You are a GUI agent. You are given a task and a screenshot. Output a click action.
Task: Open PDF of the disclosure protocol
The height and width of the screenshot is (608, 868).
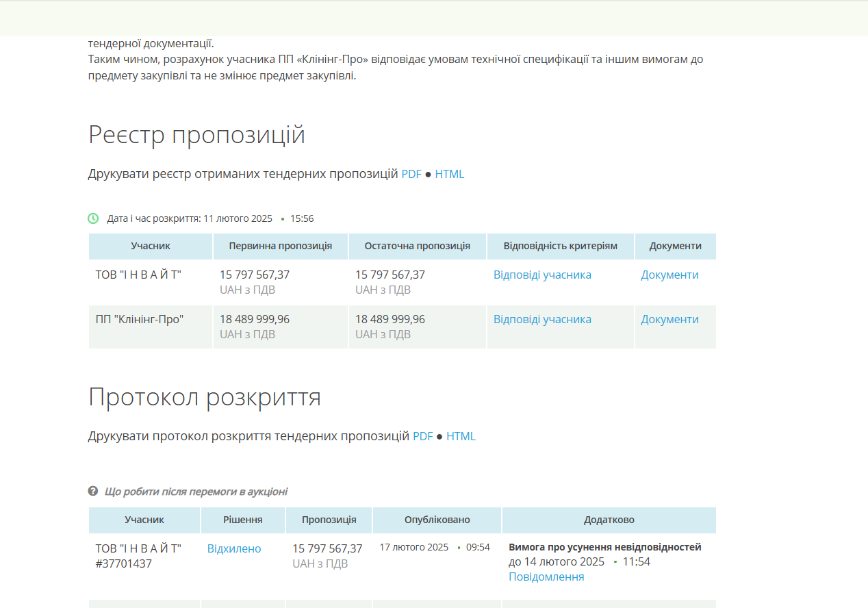point(423,436)
